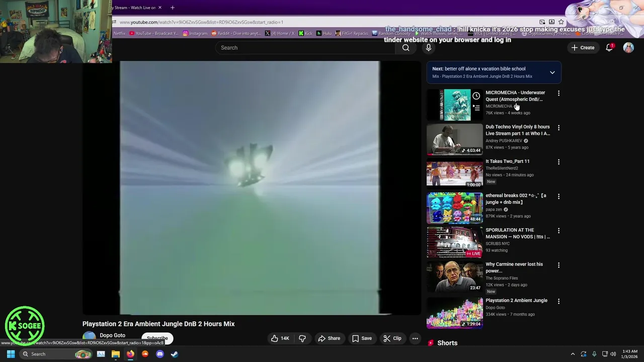Open options menu for Why Carmine never lost video
644x362 pixels.
coord(558,265)
